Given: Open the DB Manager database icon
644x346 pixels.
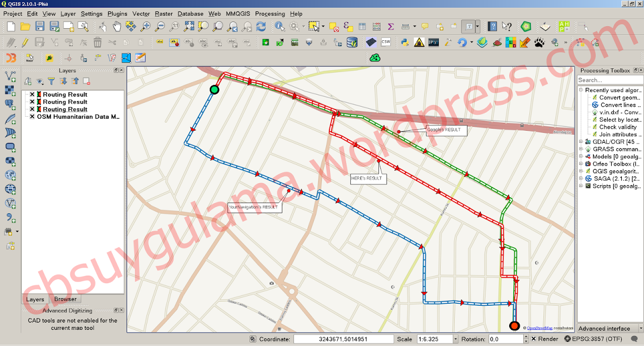Looking at the screenshot, I should (x=352, y=42).
